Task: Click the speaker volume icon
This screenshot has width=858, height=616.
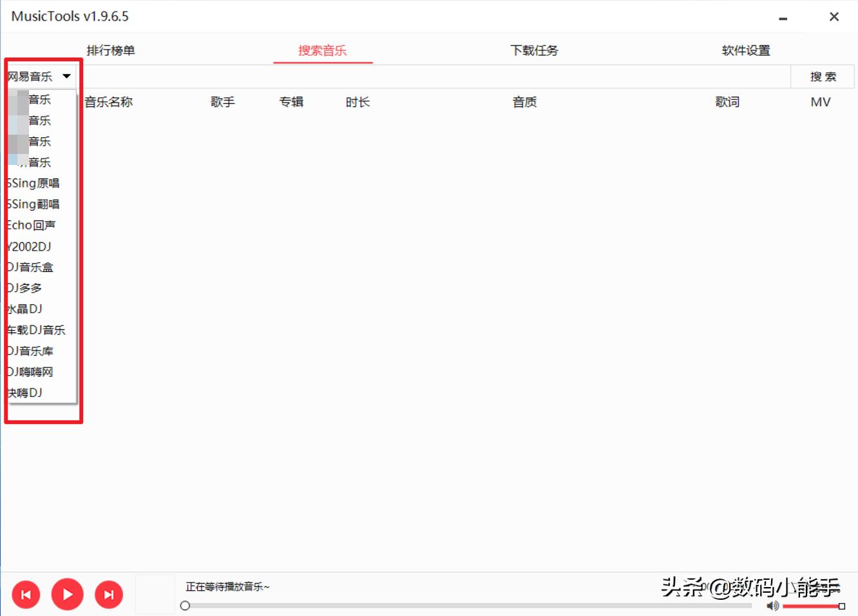Action: click(x=772, y=606)
